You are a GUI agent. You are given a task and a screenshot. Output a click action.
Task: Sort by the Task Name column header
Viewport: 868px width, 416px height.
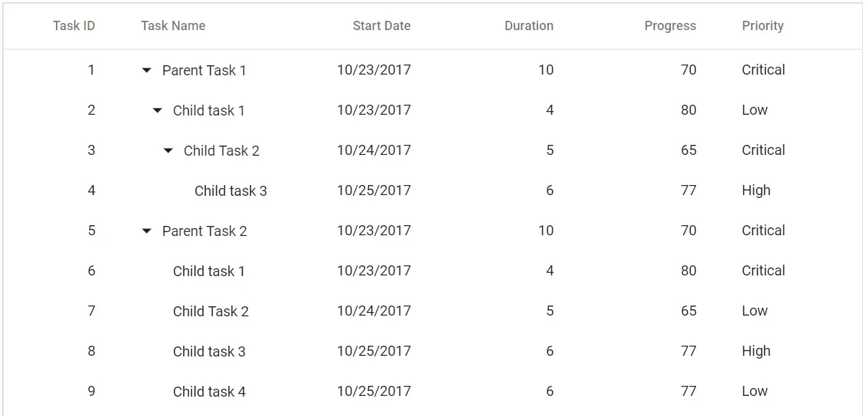173,26
